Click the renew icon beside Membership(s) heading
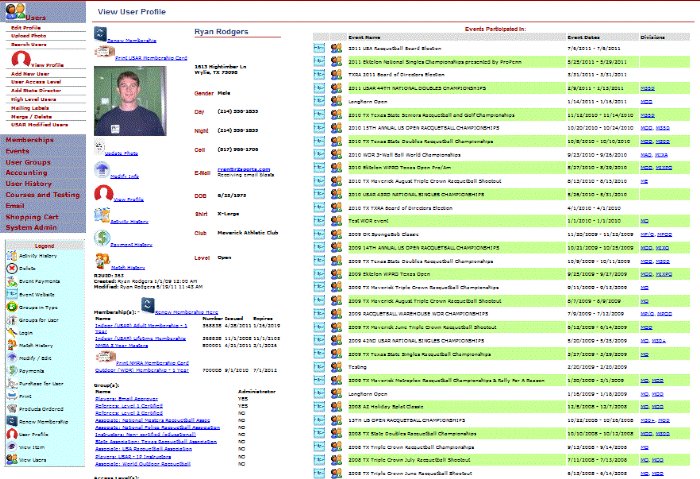The height and width of the screenshot is (479, 700). point(148,305)
